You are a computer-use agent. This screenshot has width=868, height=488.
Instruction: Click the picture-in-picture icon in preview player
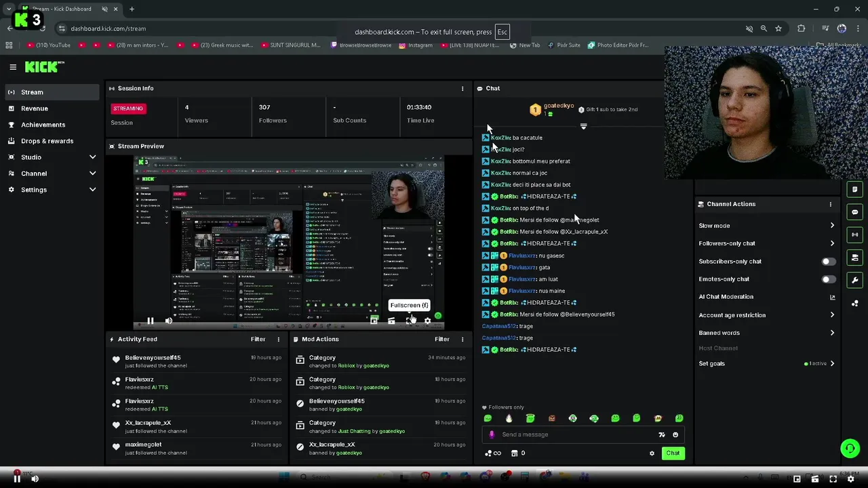374,321
